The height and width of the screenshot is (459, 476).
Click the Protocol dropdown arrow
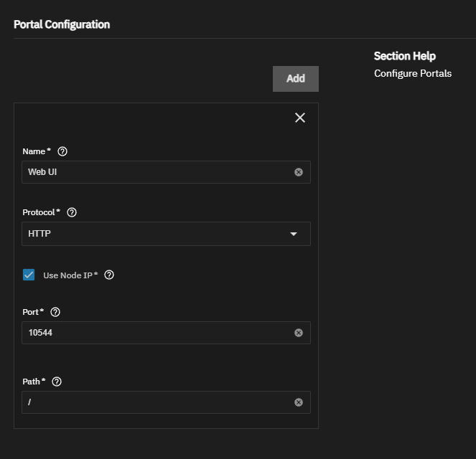(293, 234)
